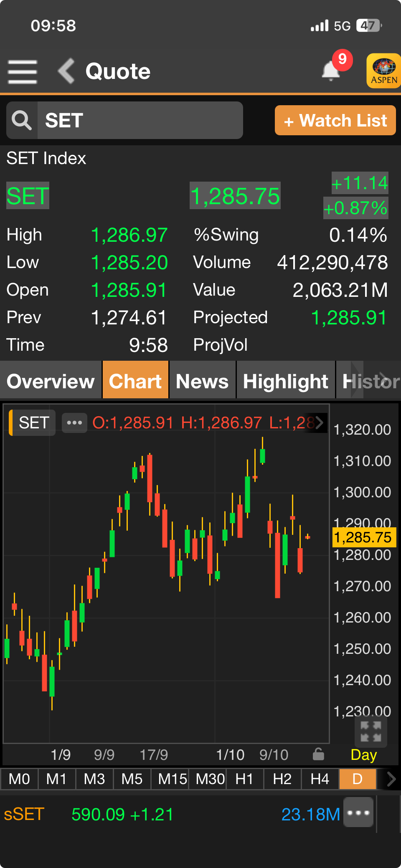Image resolution: width=401 pixels, height=868 pixels.
Task: Toggle the chart axis lock icon
Action: tap(318, 754)
